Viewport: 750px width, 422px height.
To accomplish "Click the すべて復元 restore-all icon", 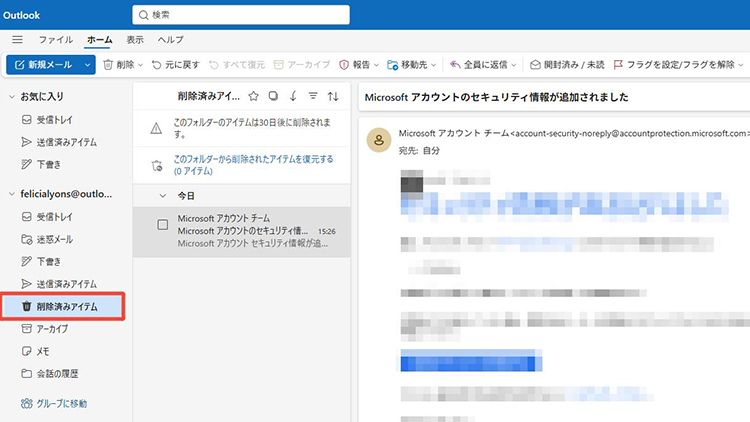I will 214,65.
